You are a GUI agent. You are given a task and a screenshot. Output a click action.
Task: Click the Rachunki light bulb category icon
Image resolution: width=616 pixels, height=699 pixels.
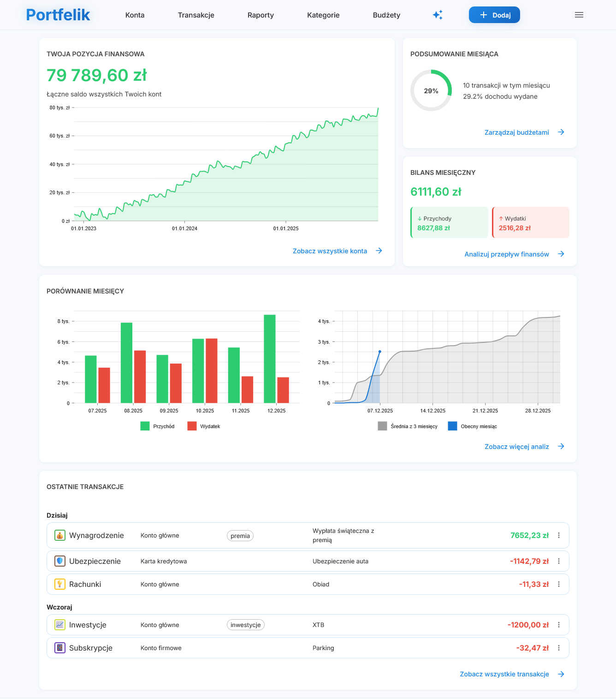[x=60, y=584]
